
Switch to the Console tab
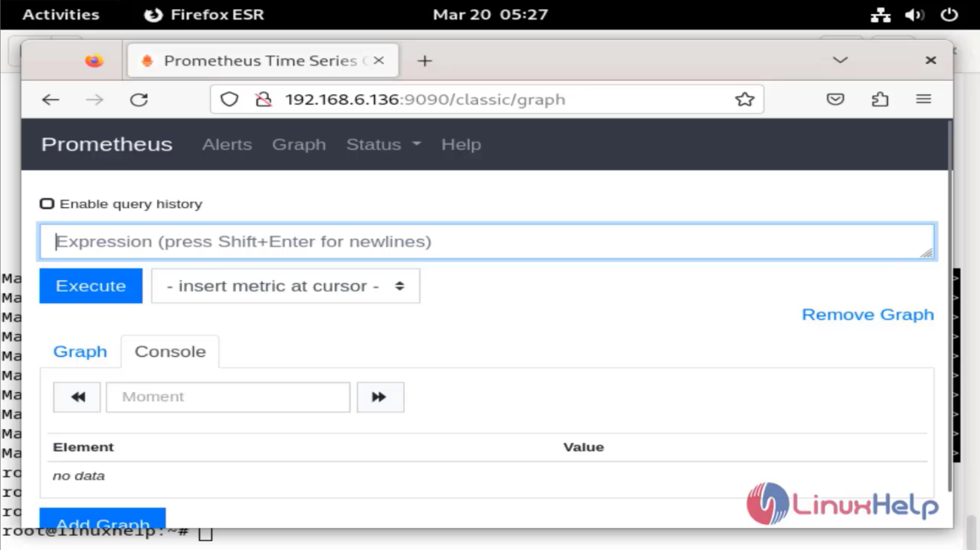[170, 351]
